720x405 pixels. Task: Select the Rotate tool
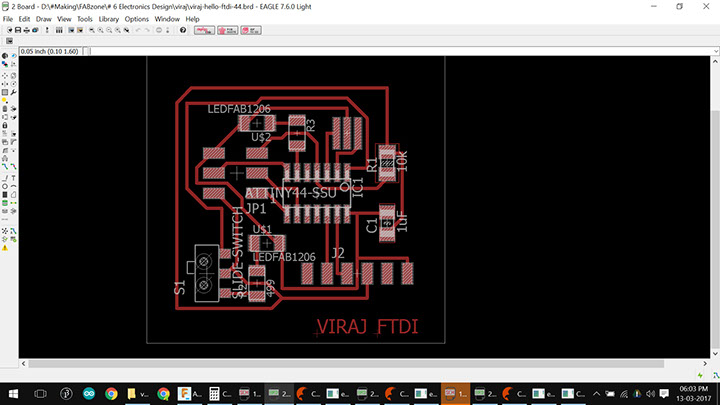tap(13, 84)
